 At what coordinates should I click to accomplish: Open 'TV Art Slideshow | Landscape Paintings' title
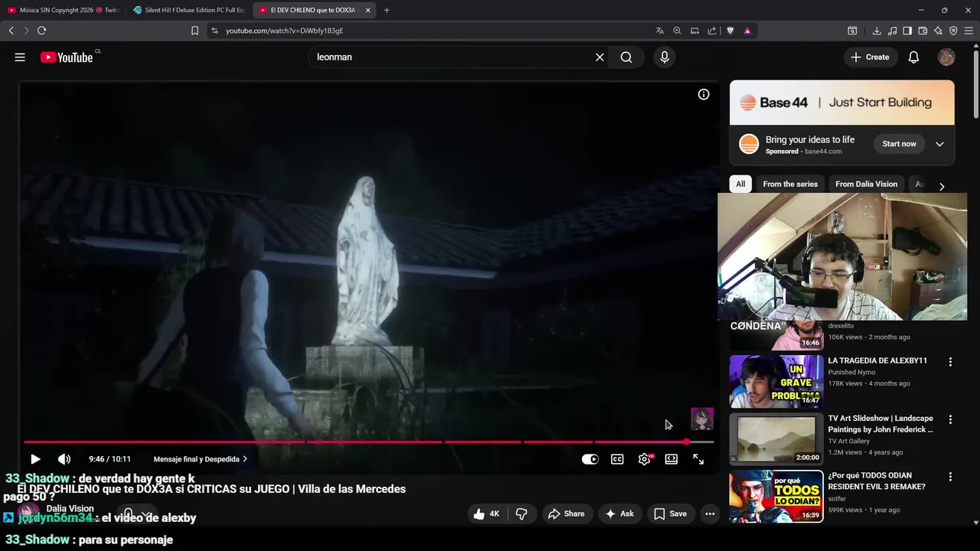pos(880,424)
